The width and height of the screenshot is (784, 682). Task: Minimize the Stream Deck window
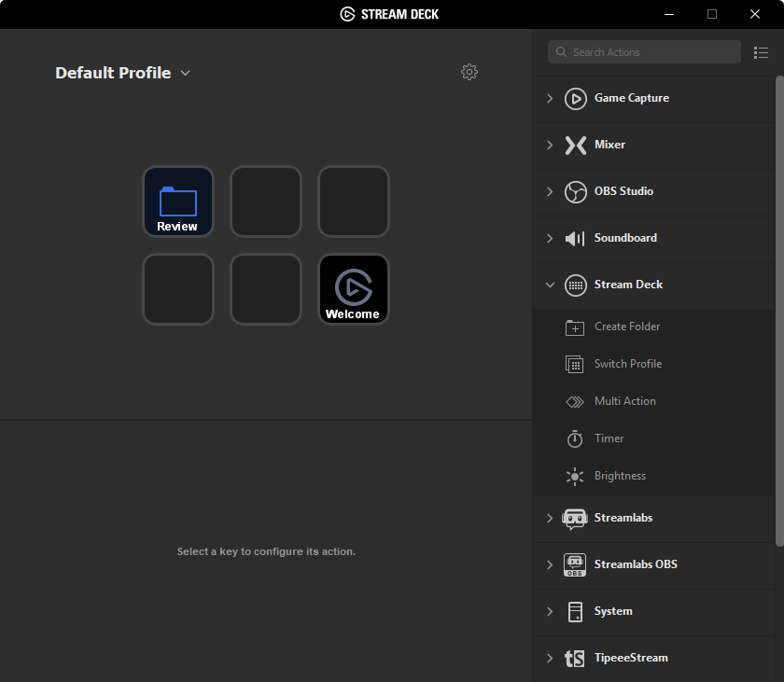point(669,14)
